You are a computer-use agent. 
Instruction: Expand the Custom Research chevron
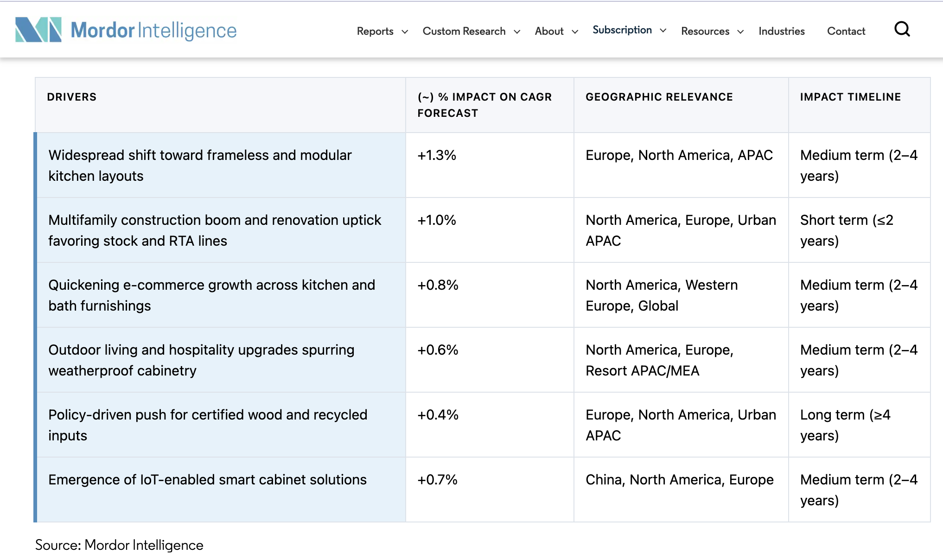pos(517,32)
